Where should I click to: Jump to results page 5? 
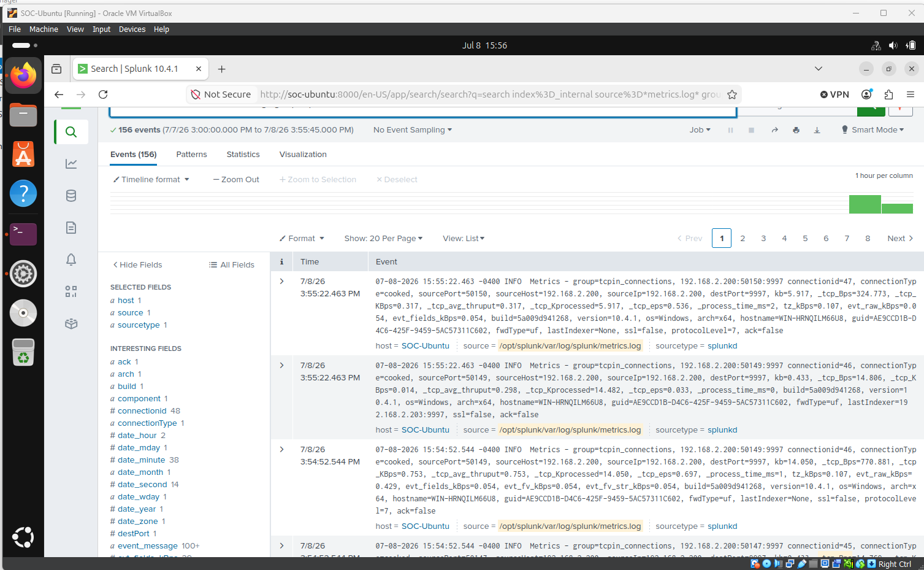tap(805, 239)
